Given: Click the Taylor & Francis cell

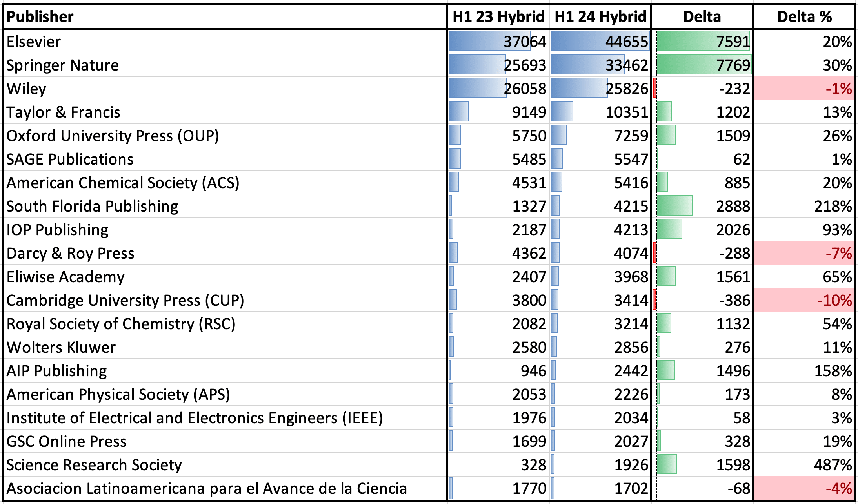Looking at the screenshot, I should pyautogui.click(x=225, y=112).
